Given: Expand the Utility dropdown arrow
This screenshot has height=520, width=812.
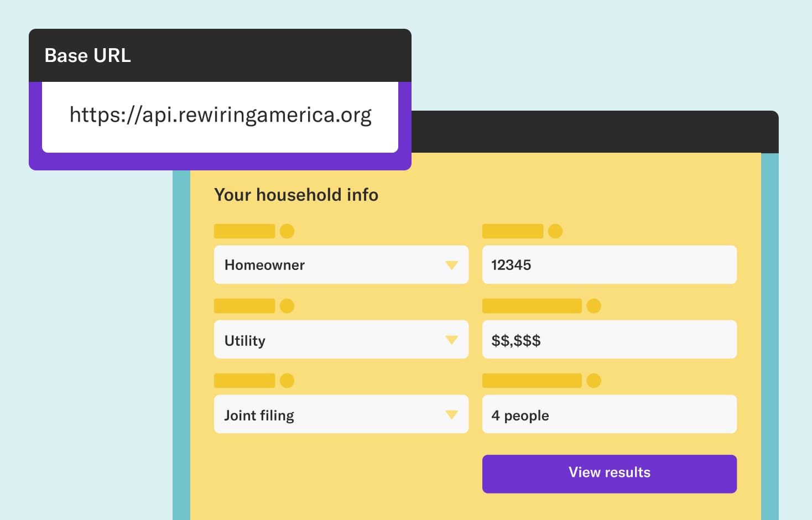Looking at the screenshot, I should 452,340.
